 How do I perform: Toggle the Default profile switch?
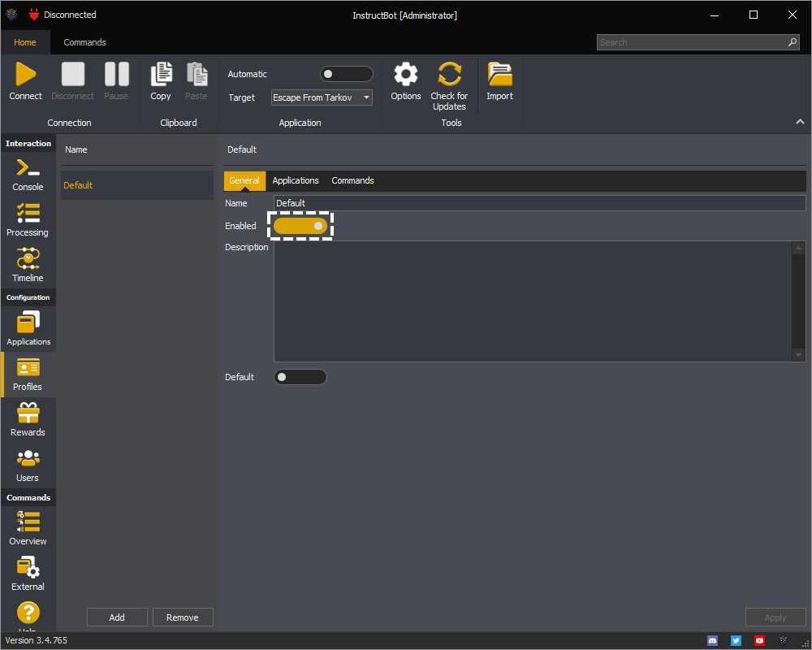[300, 377]
